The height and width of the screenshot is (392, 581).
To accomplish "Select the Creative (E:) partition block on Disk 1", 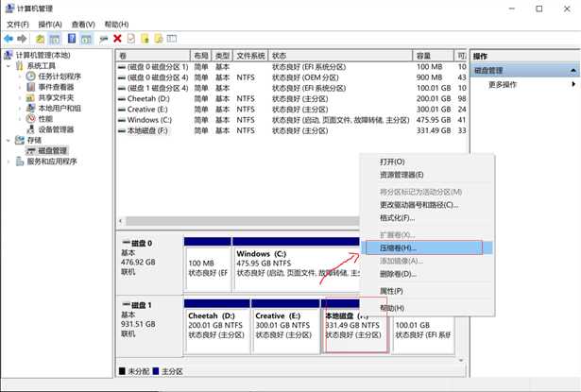I will pyautogui.click(x=285, y=327).
